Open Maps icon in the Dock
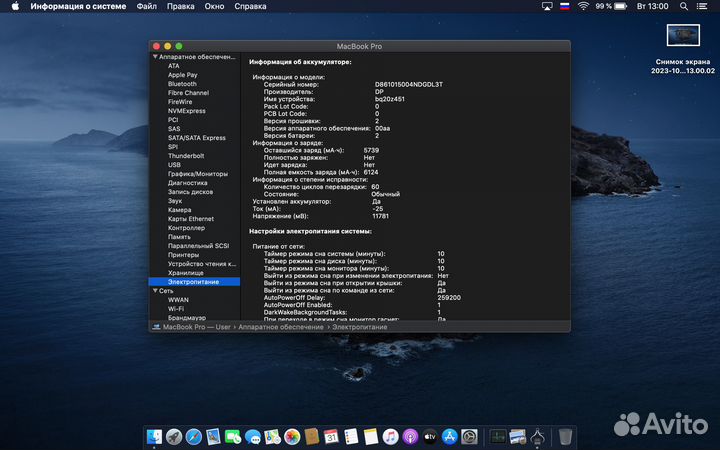 click(x=272, y=437)
